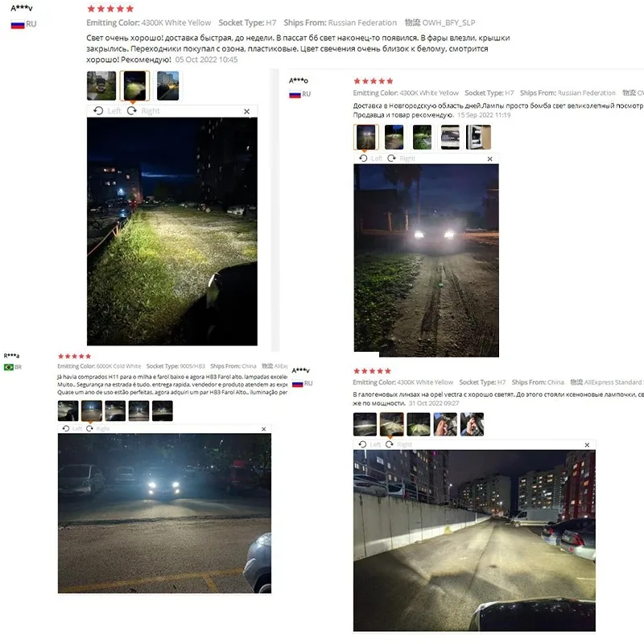Rotate right in Opel Vectra review viewer

coord(398,444)
